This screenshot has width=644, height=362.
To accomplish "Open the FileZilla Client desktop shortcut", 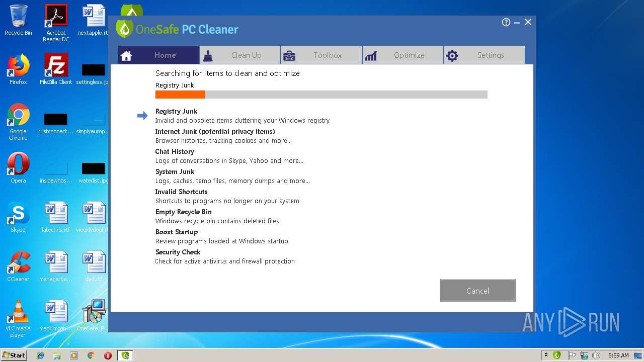I will [56, 69].
